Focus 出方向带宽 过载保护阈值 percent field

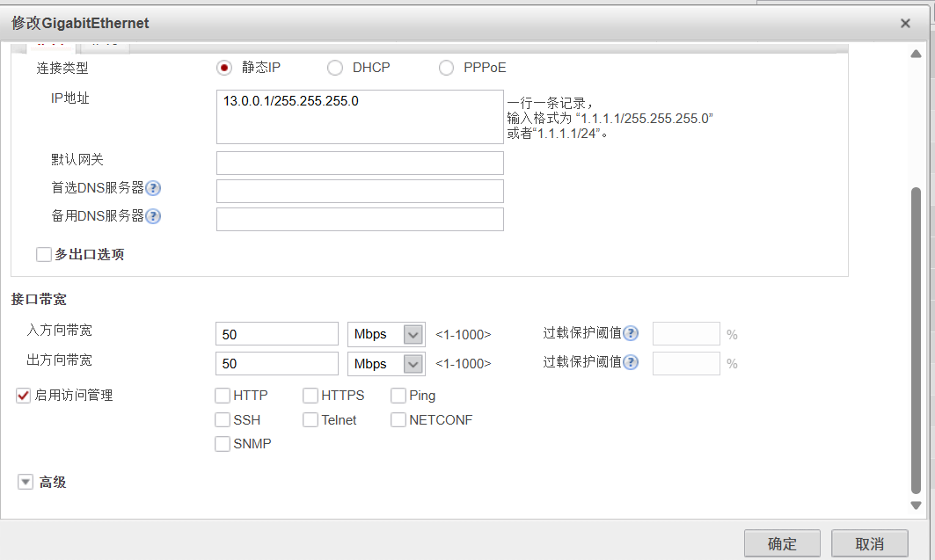click(x=686, y=363)
